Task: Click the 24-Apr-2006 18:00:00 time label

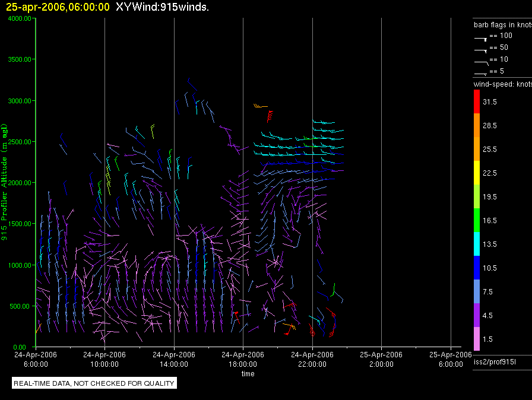Action: pyautogui.click(x=243, y=359)
